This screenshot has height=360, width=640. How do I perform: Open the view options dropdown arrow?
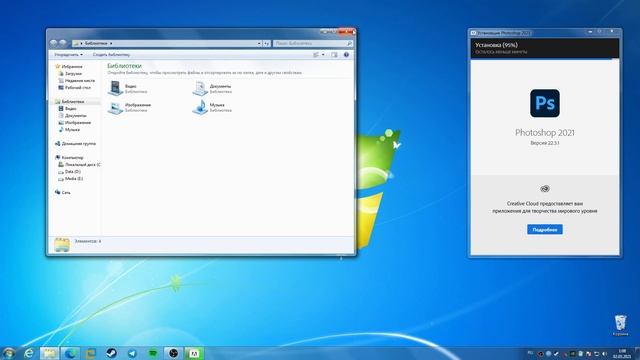coord(323,55)
